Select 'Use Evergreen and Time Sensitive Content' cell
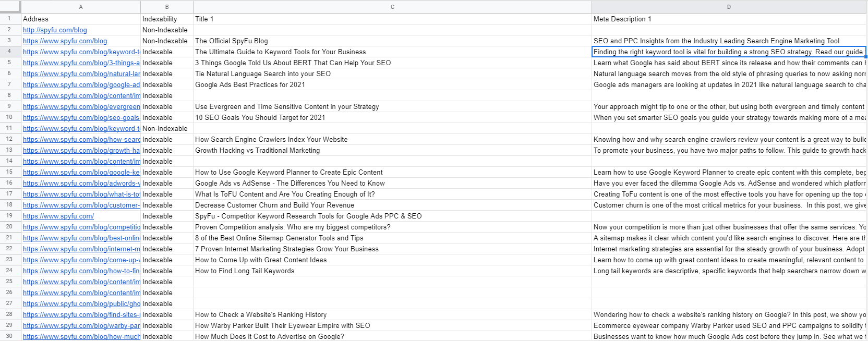The height and width of the screenshot is (341, 868). [392, 106]
